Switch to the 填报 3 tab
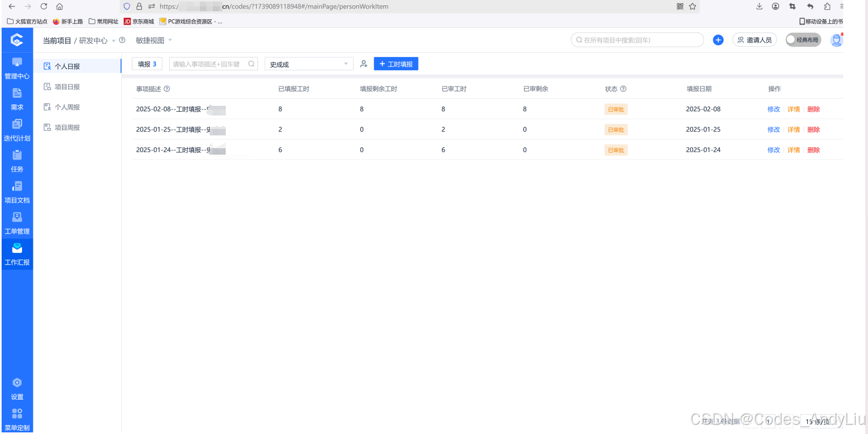Image resolution: width=868 pixels, height=434 pixels. (147, 64)
